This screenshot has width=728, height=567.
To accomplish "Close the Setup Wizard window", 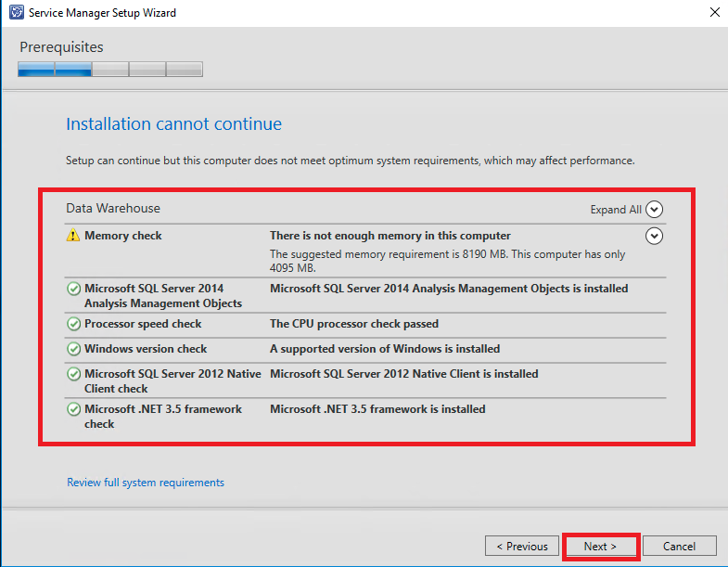I will coord(713,13).
